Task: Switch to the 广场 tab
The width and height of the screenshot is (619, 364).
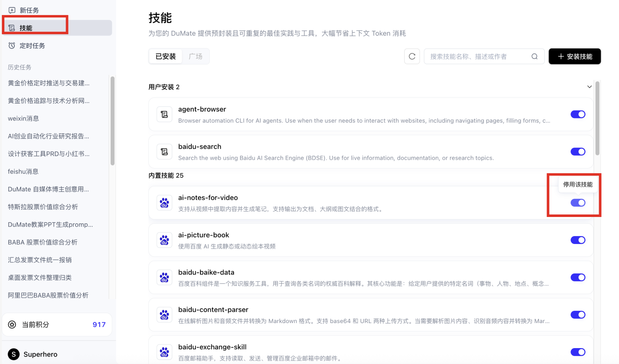Action: tap(196, 56)
